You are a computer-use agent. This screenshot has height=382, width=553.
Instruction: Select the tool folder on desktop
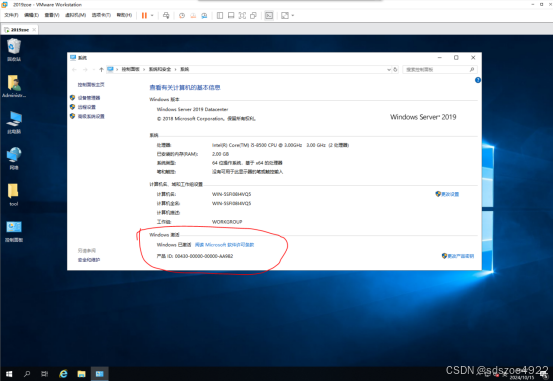click(x=14, y=195)
